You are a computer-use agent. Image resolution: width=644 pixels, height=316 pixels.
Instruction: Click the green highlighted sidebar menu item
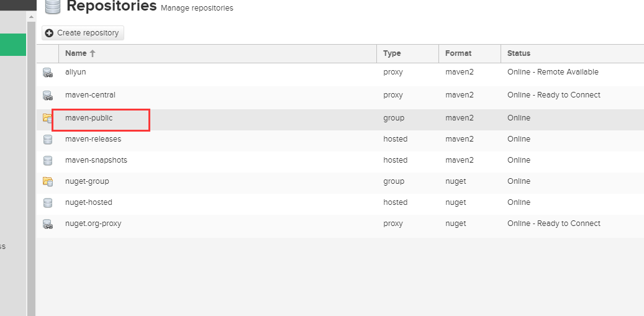pyautogui.click(x=12, y=45)
